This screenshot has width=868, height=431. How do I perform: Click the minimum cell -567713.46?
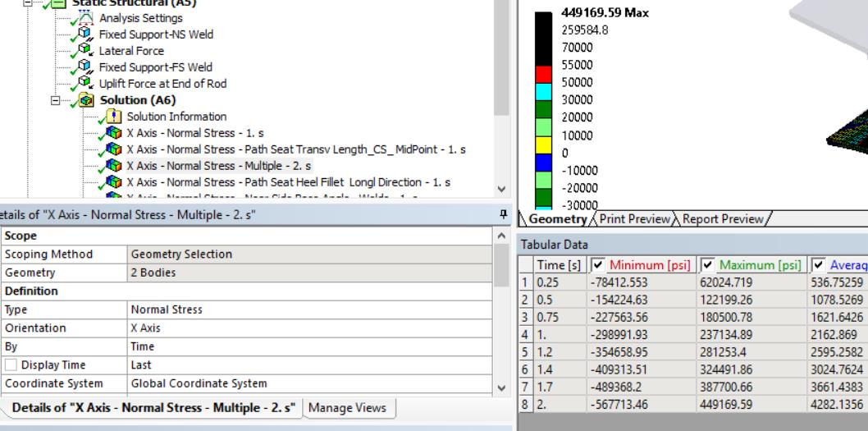pyautogui.click(x=642, y=405)
